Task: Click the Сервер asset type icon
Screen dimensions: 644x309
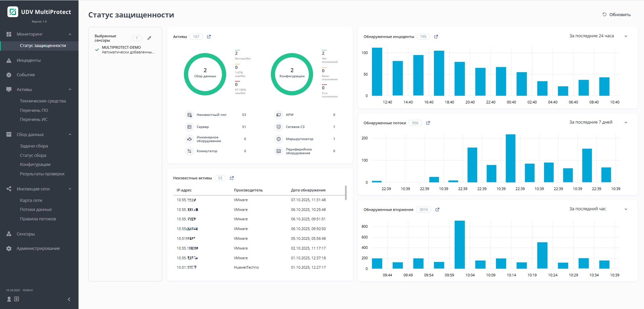Action: click(x=189, y=127)
